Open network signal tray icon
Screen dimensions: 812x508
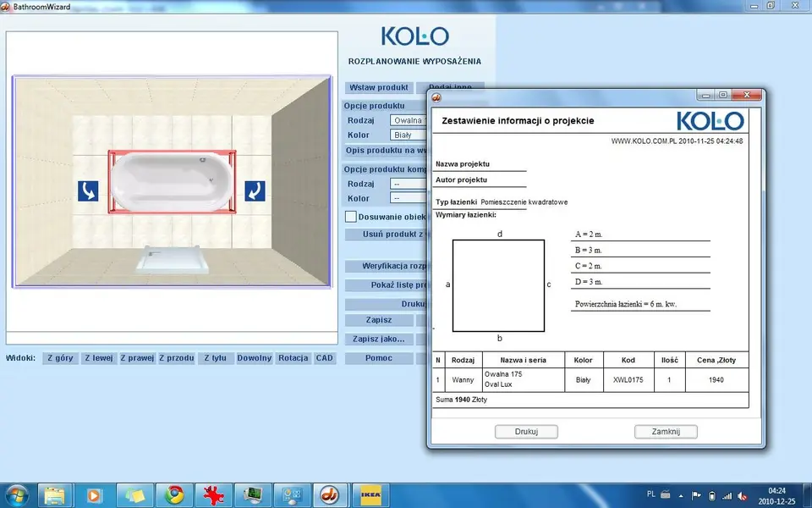[x=727, y=496]
